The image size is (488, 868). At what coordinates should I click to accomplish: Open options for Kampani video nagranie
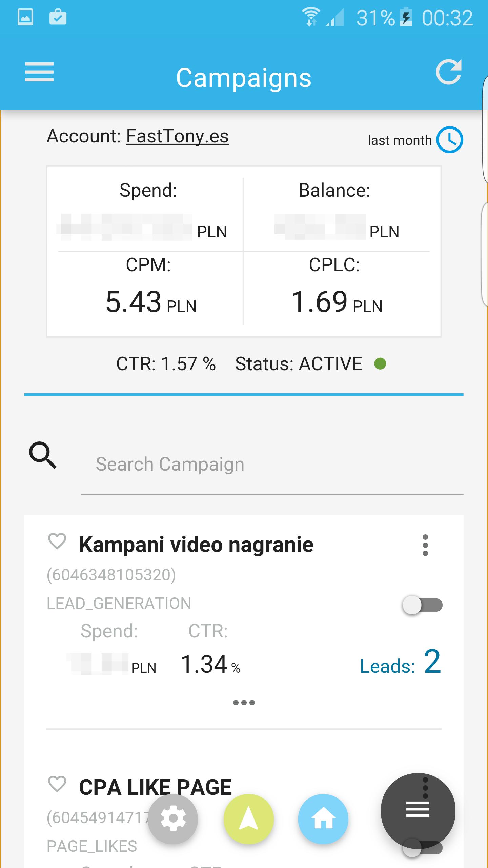[425, 545]
